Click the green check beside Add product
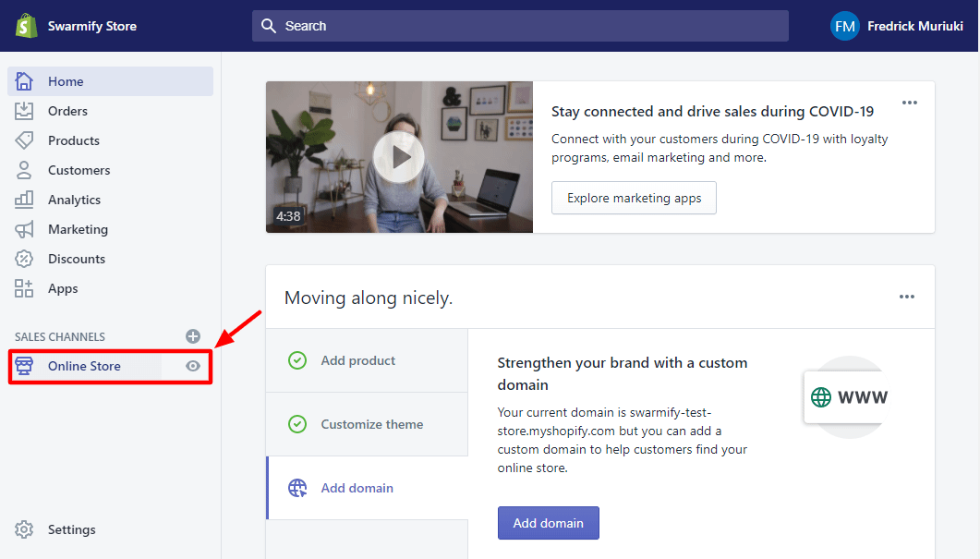 pos(297,360)
